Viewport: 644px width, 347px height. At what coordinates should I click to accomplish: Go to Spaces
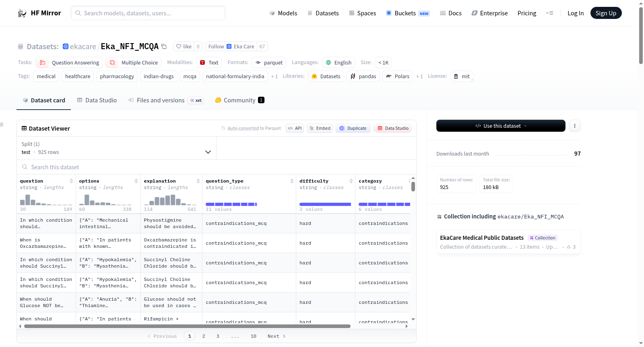[x=363, y=13]
